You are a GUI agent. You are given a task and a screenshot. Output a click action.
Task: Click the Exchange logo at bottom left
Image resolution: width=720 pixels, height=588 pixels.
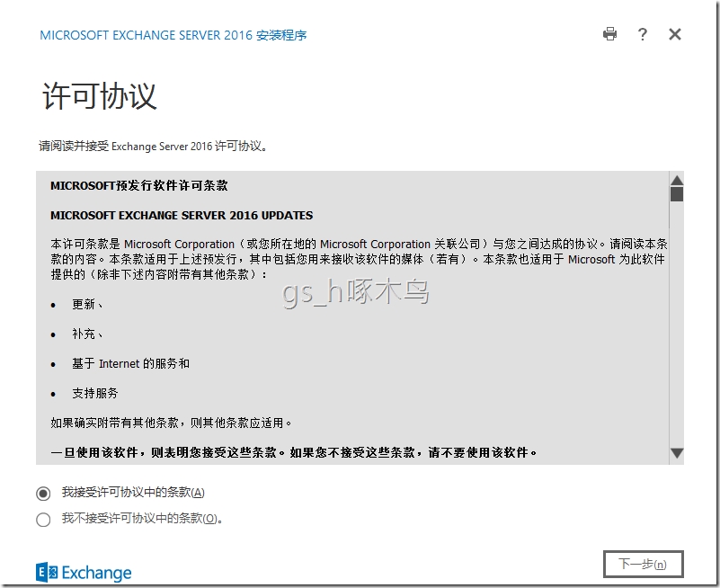(83, 572)
